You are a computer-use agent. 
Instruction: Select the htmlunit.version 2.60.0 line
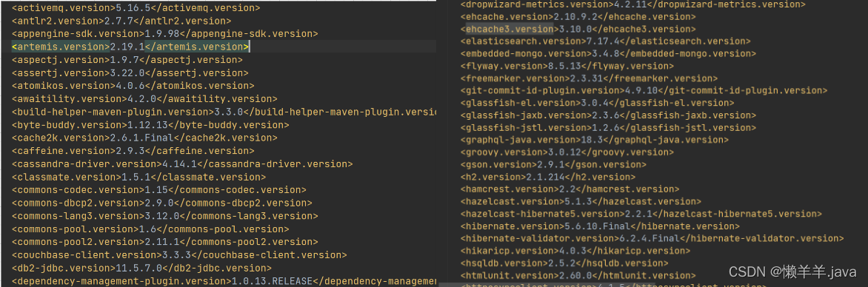click(x=578, y=275)
